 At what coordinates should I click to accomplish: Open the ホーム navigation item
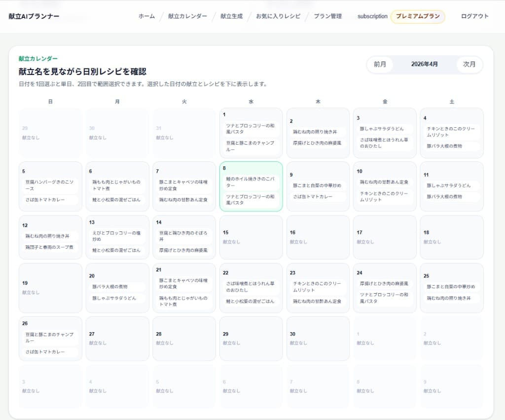pyautogui.click(x=146, y=16)
